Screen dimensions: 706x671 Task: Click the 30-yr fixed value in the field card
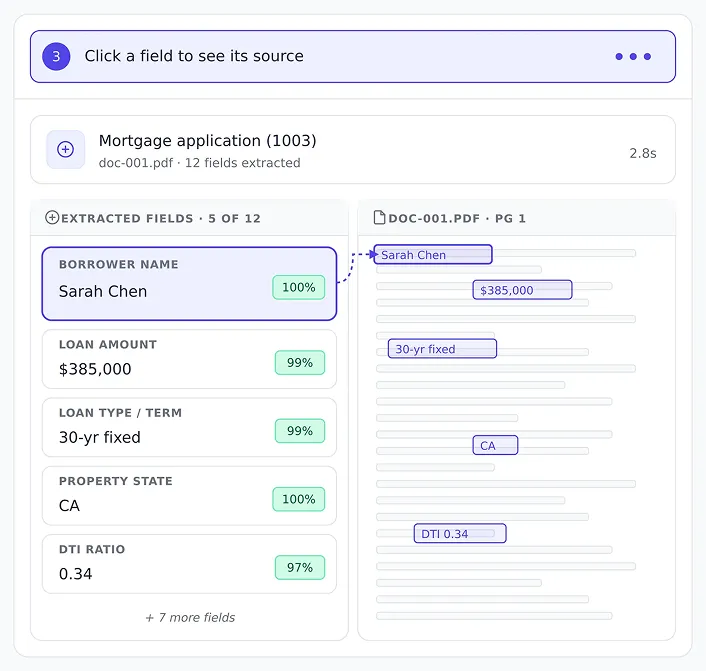pyautogui.click(x=100, y=437)
